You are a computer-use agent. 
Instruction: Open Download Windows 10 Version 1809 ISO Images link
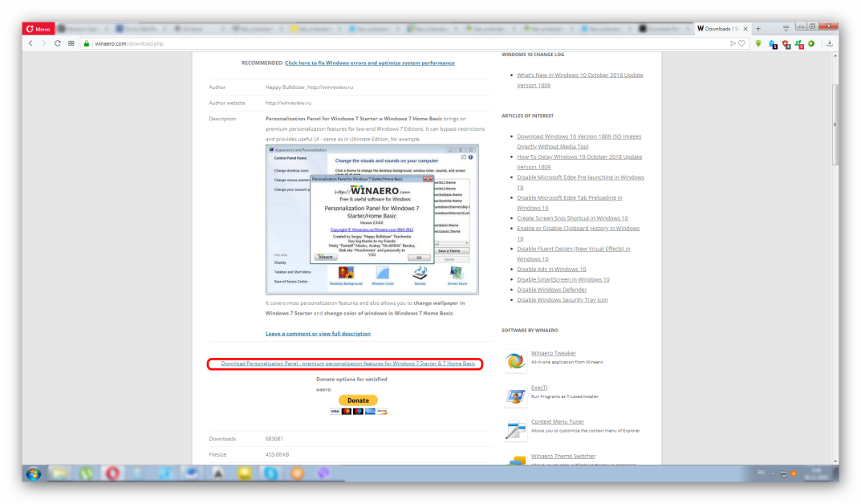pos(579,141)
